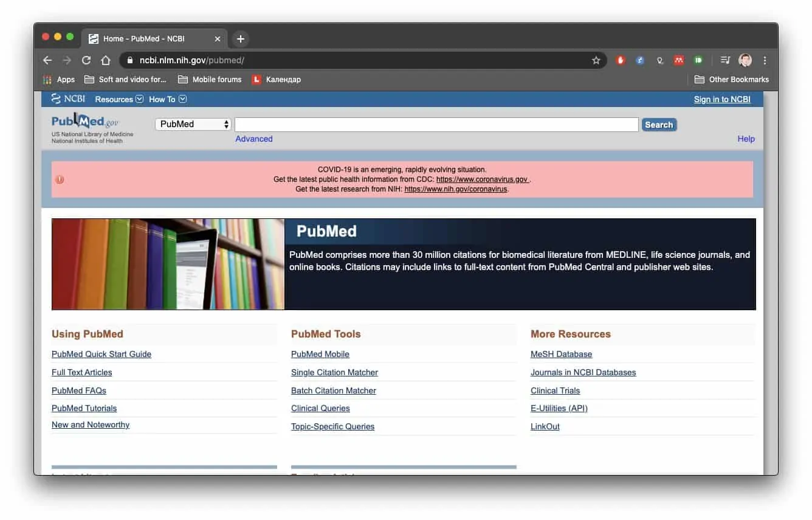The width and height of the screenshot is (812, 520).
Task: Open the Chrome profile avatar
Action: (745, 60)
